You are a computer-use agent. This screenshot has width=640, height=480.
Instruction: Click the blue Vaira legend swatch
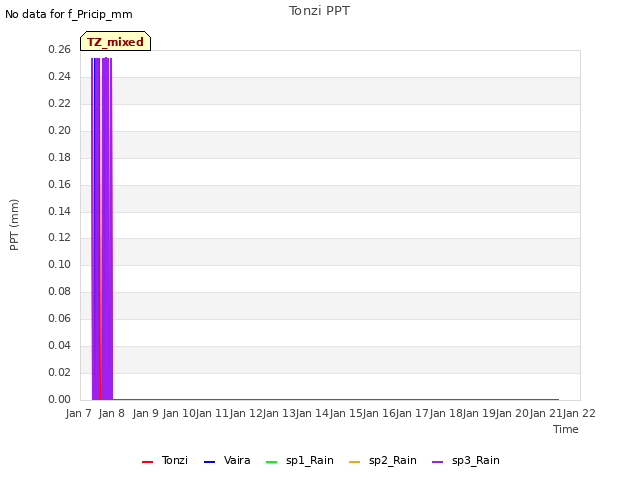209,462
